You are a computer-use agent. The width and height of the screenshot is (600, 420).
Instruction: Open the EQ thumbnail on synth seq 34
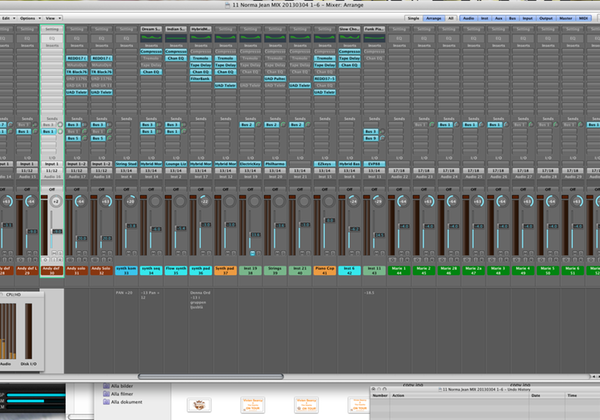coord(151,38)
